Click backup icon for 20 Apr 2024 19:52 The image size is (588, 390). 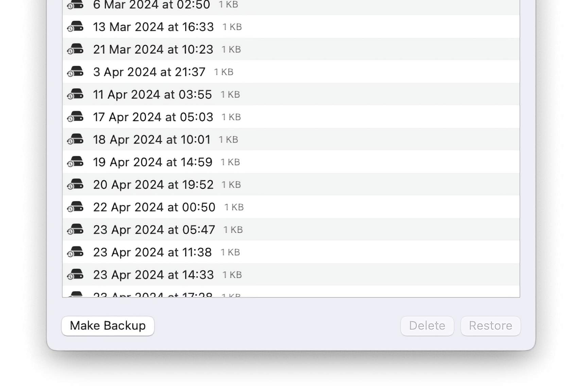[x=75, y=184]
